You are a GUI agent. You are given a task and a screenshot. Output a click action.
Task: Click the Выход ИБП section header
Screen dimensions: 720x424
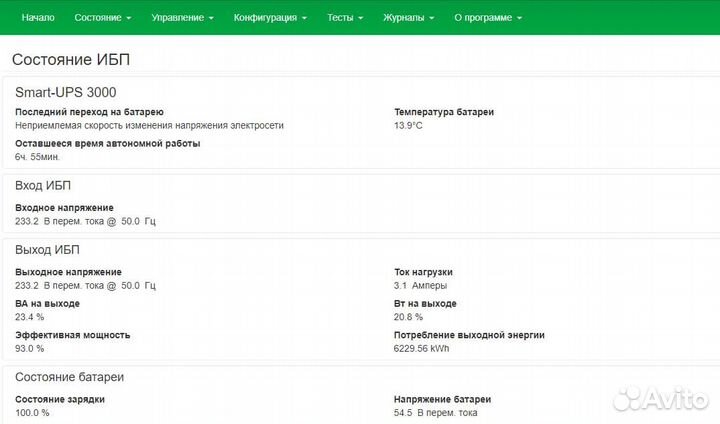click(47, 250)
